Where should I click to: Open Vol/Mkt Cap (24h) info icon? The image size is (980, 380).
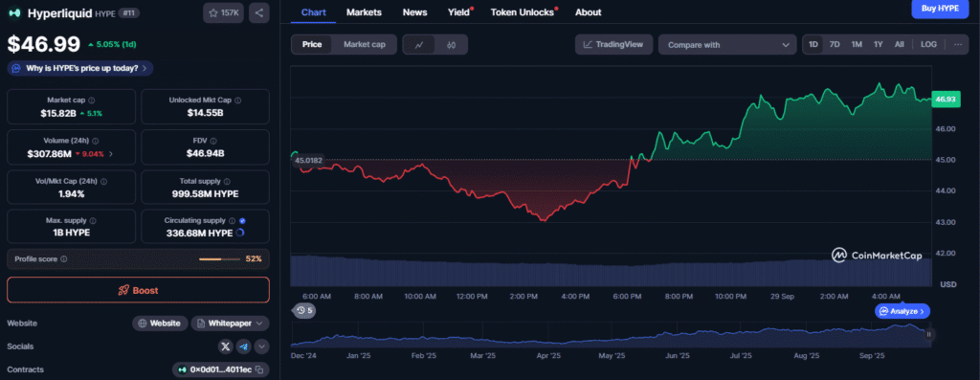click(x=103, y=181)
